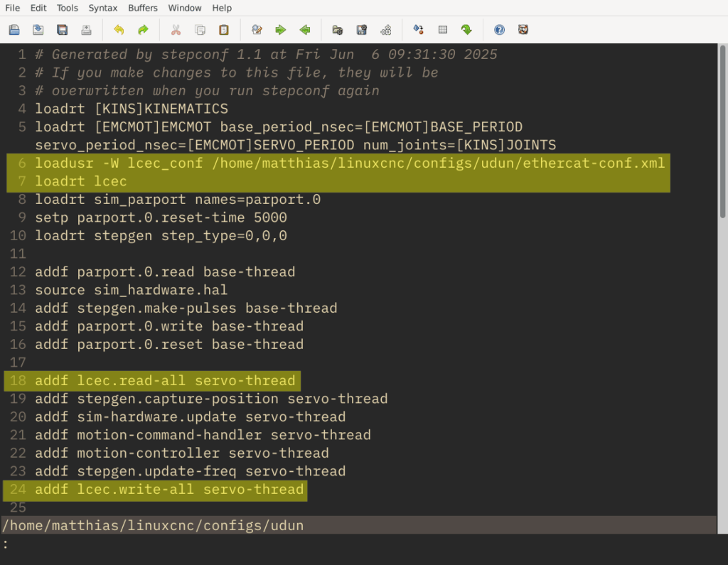The height and width of the screenshot is (565, 728).
Task: Click 'addf parport.0.write base-thread' line
Action: click(169, 326)
